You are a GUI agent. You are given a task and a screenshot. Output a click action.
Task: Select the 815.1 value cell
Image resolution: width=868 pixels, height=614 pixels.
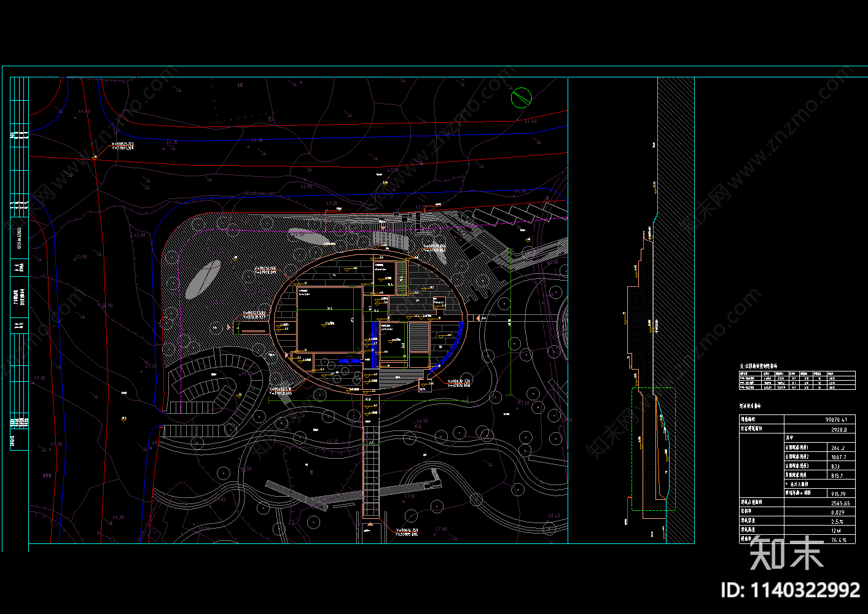[837, 476]
